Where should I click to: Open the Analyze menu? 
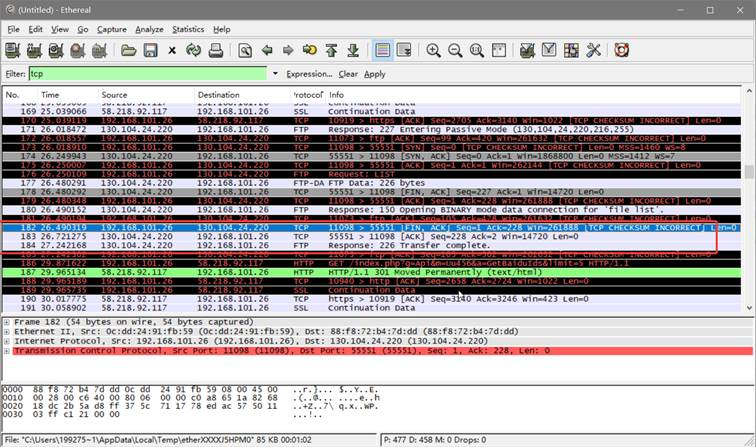pos(149,29)
